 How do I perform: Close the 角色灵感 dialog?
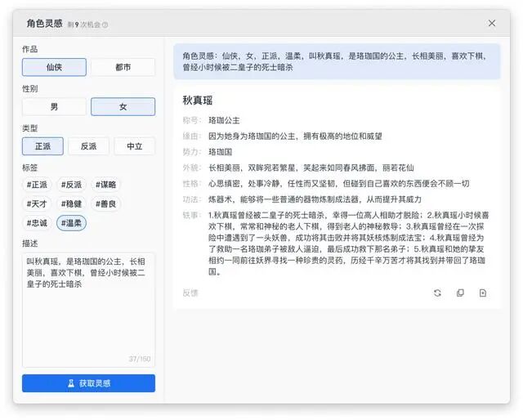[x=492, y=24]
